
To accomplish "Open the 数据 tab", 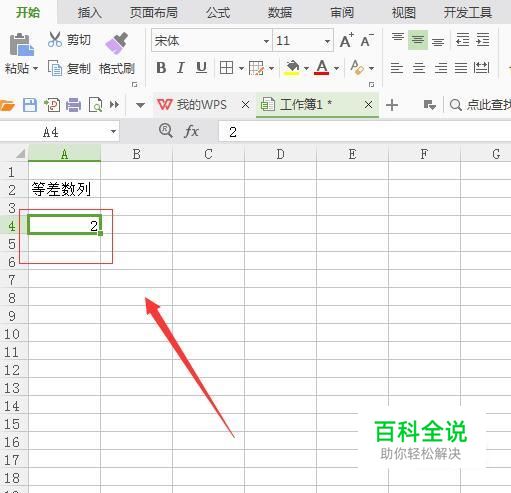I will pyautogui.click(x=280, y=13).
